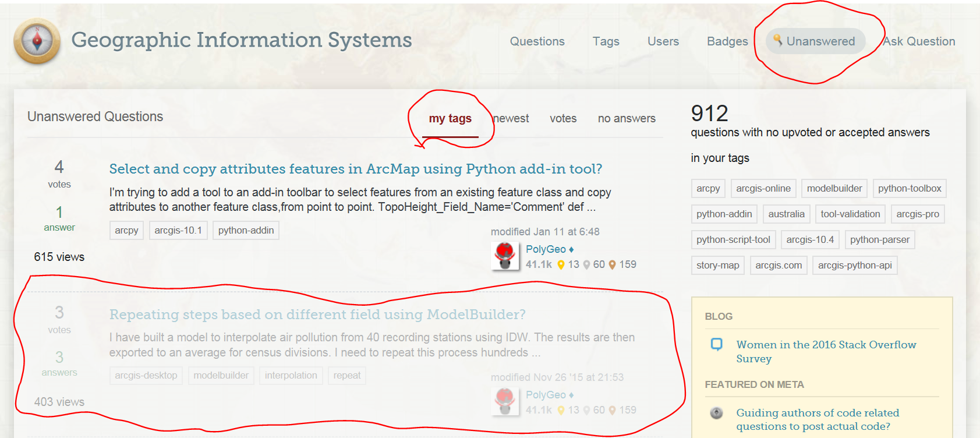
Task: Click modelbuilder tag under second question
Action: click(x=221, y=376)
